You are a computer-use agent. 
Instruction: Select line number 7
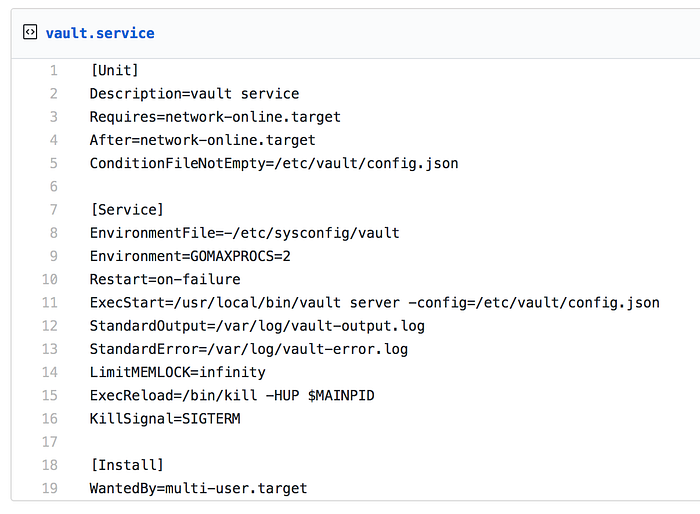point(54,210)
